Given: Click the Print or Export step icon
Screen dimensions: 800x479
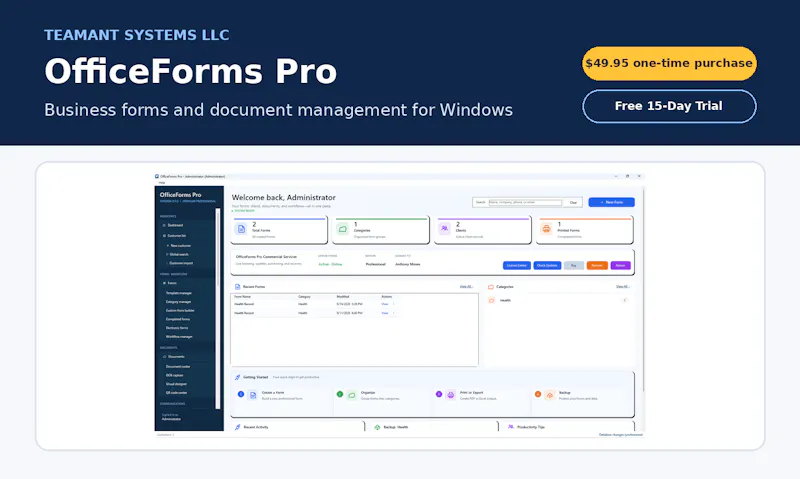Looking at the screenshot, I should (451, 395).
